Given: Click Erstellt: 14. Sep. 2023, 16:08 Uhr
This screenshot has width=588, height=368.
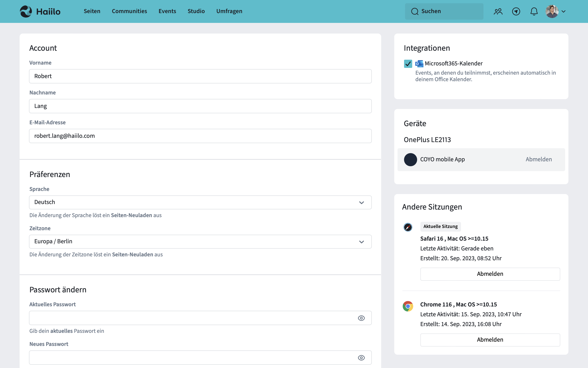Looking at the screenshot, I should pyautogui.click(x=461, y=324).
